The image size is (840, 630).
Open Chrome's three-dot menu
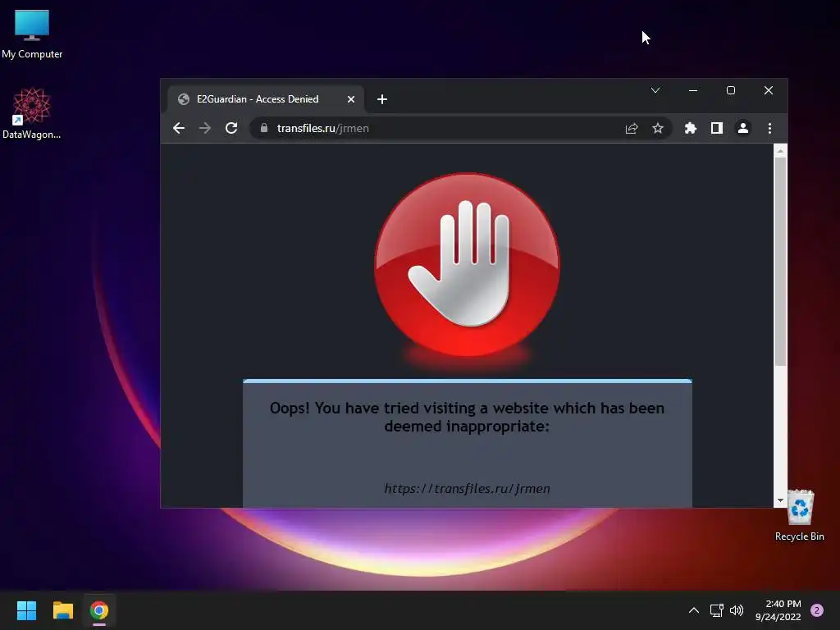pyautogui.click(x=769, y=128)
